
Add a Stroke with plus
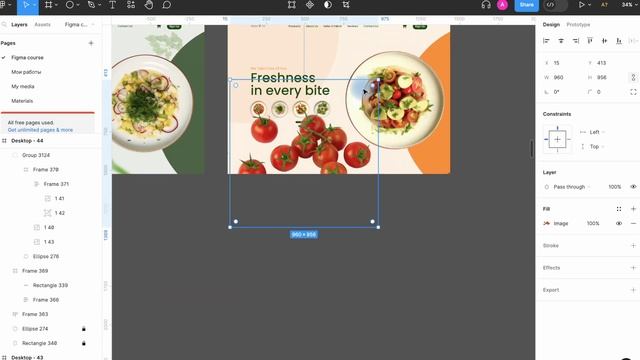633,245
